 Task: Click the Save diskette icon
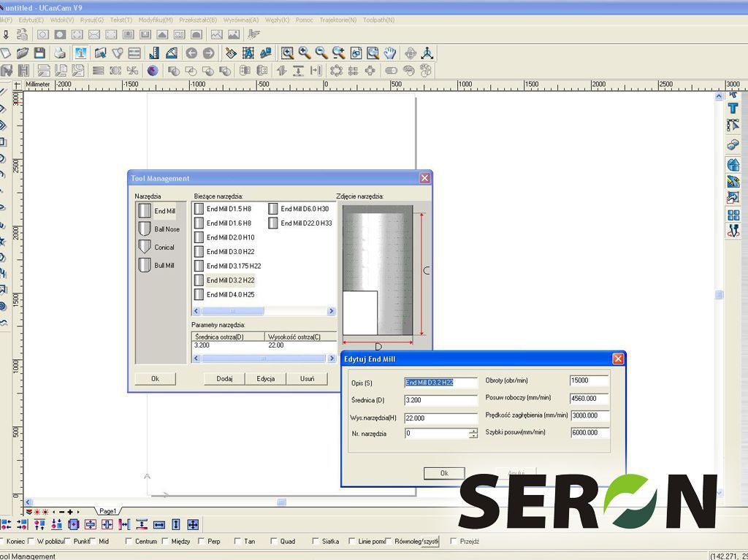tap(39, 53)
